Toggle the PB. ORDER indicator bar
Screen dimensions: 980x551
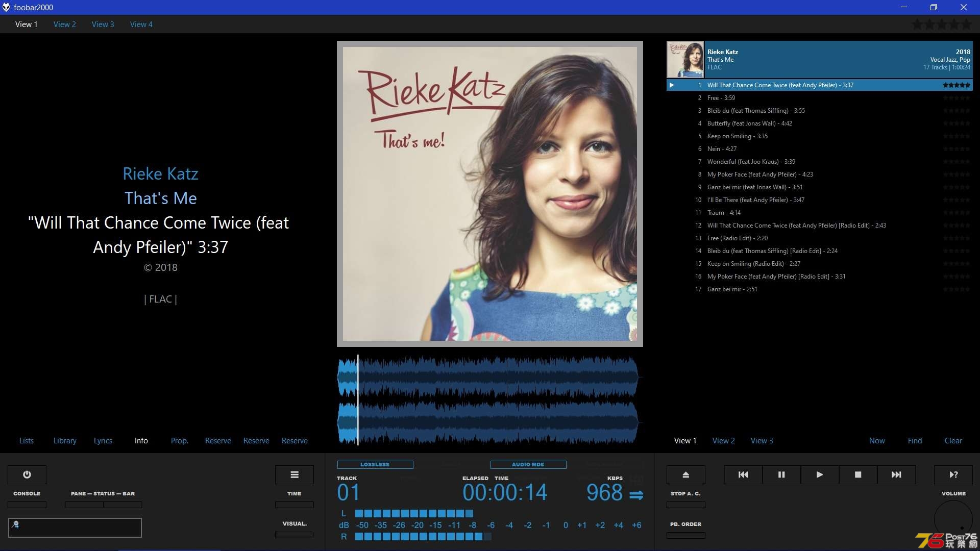coord(686,535)
